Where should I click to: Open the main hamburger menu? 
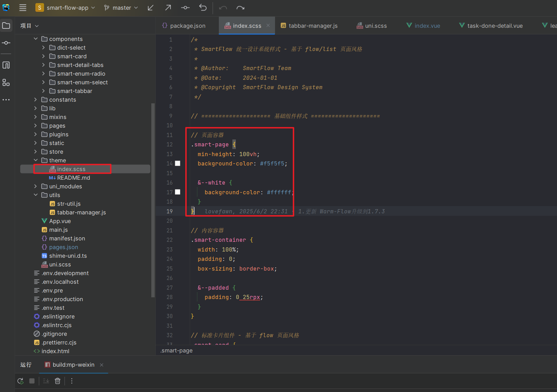coord(23,8)
